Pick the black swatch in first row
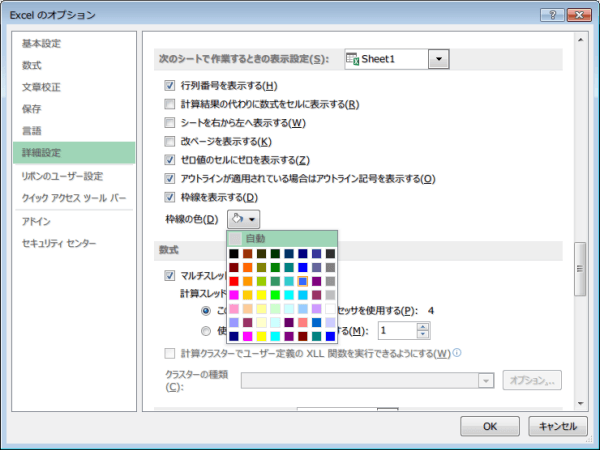Screen dimensions: 600x450 point(234,254)
